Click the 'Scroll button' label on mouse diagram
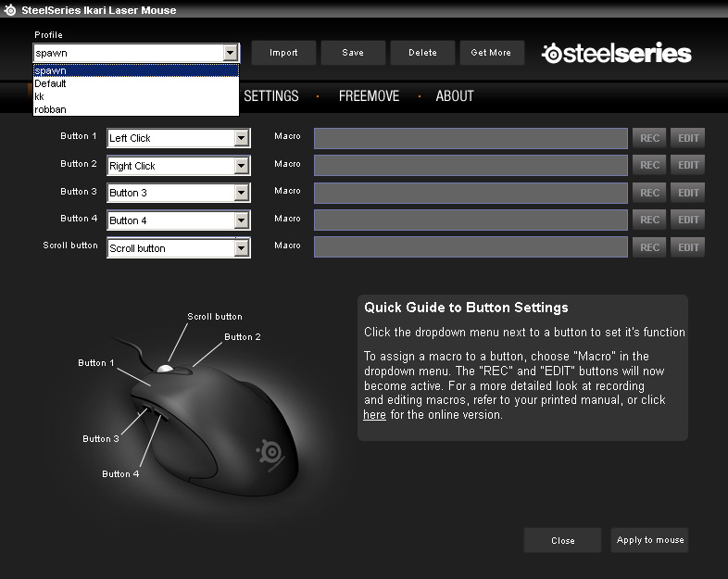 (x=215, y=316)
